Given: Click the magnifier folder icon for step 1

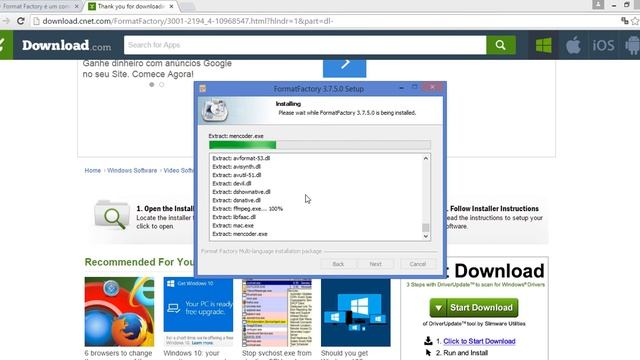Looking at the screenshot, I should [112, 215].
